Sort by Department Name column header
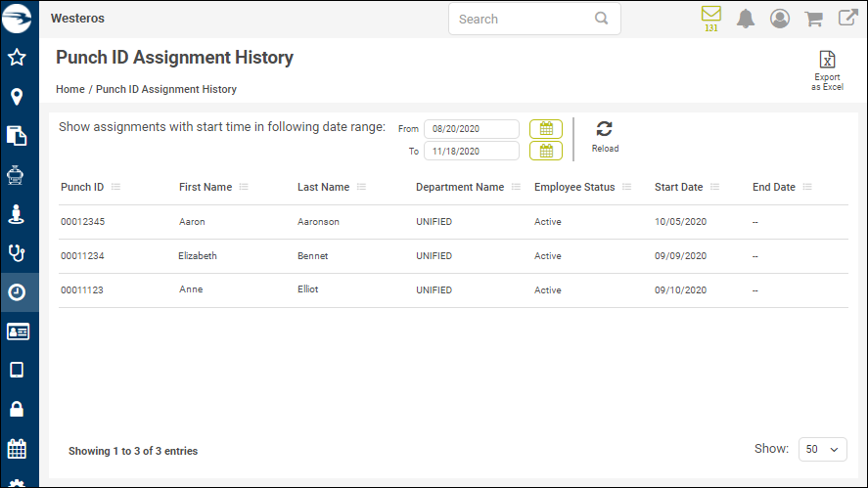 [x=460, y=187]
